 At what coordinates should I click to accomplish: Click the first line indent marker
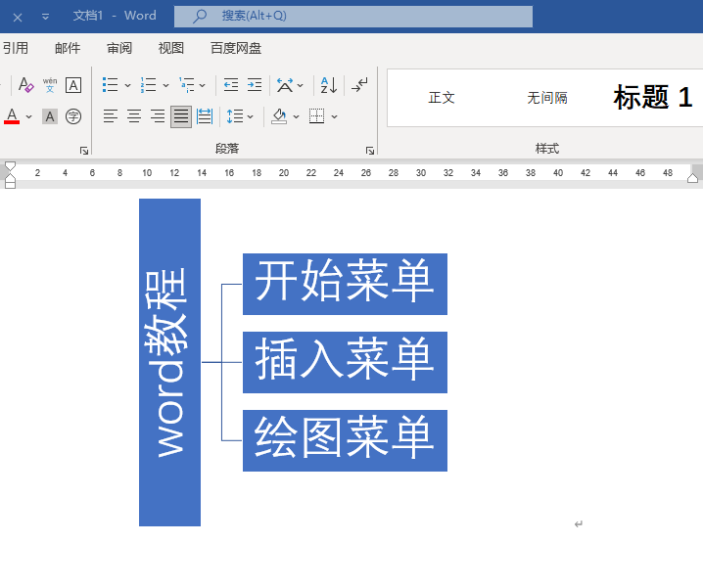click(10, 166)
